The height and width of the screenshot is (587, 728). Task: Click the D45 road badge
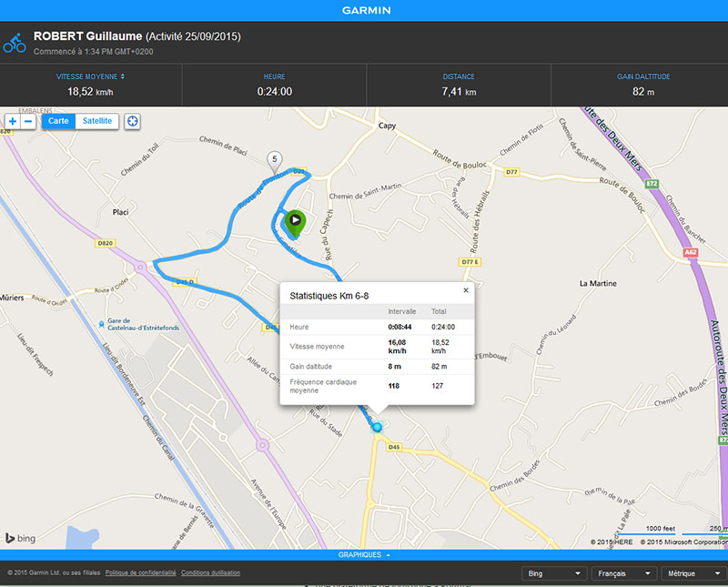tap(394, 447)
